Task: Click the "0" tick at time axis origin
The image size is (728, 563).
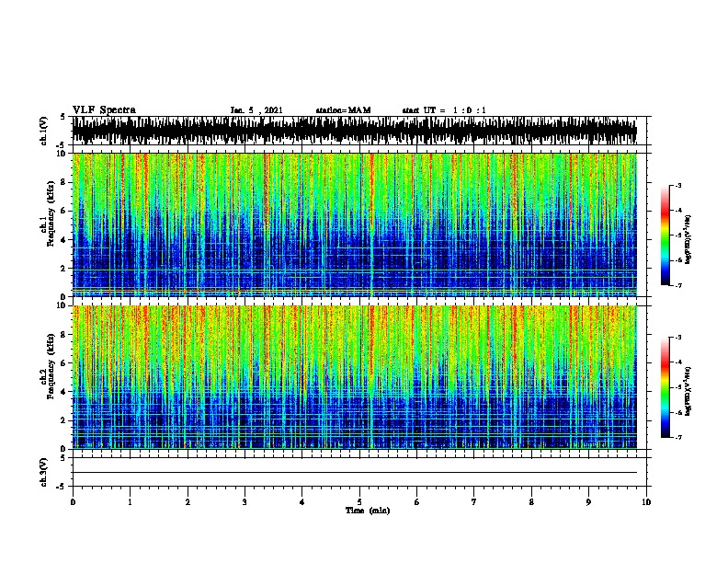Action: point(73,502)
